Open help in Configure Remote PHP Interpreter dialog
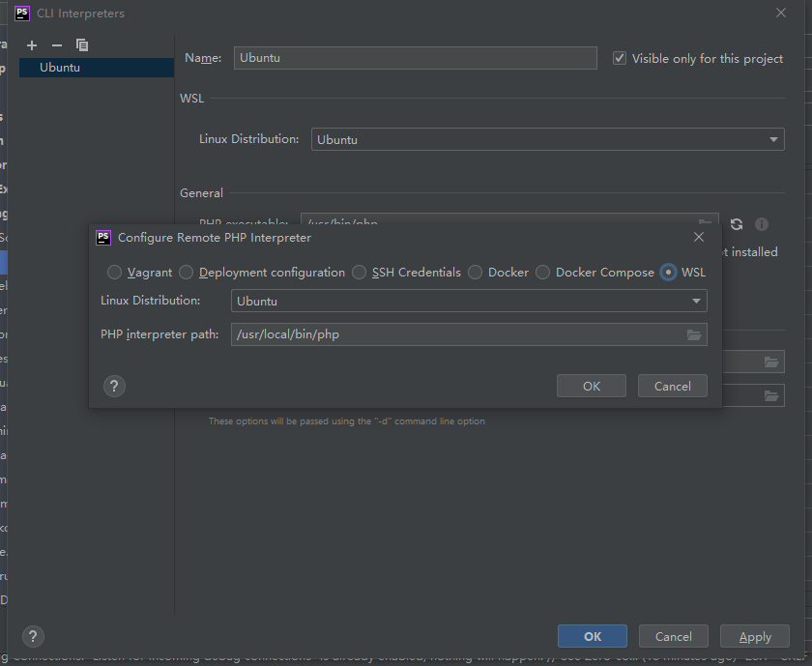Screen dimensions: 812x666 point(114,387)
